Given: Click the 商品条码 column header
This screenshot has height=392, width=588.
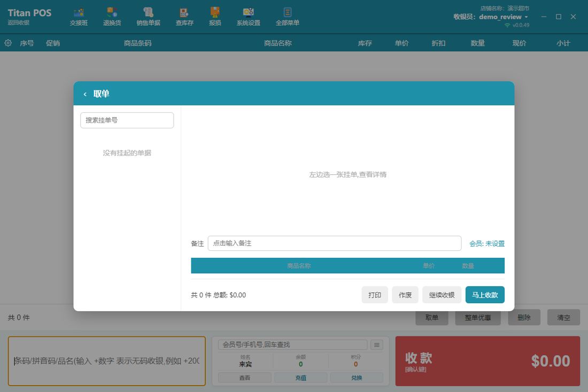Looking at the screenshot, I should [137, 43].
